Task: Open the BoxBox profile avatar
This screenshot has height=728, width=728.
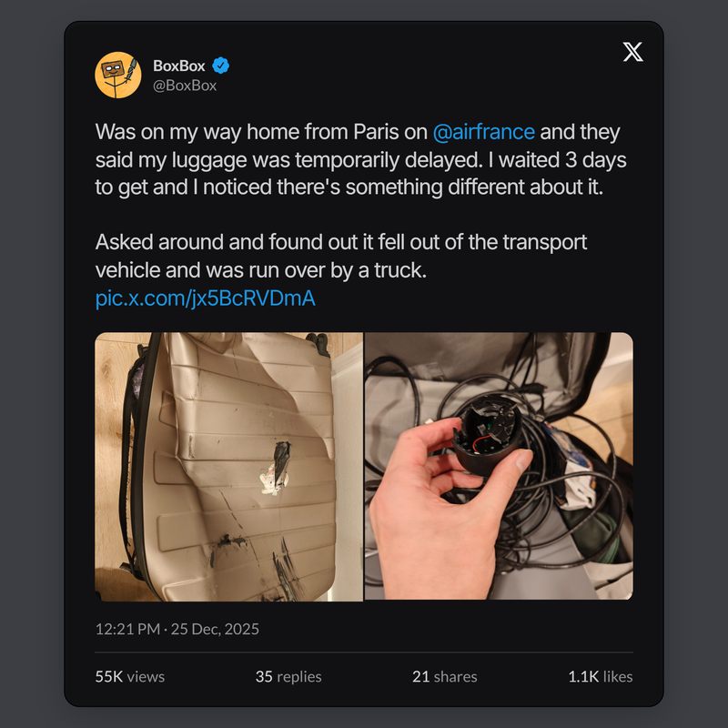Action: point(118,75)
